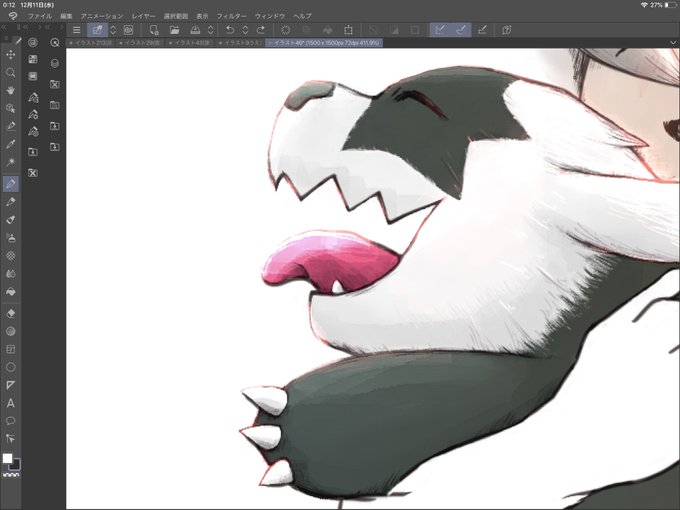Click the pink tongue on the canvas
Viewport: 680px width, 510px height.
[330, 260]
